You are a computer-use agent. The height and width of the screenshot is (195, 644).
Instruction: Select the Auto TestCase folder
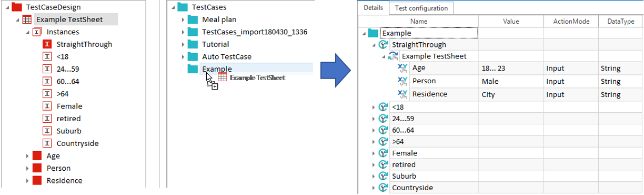pos(227,56)
